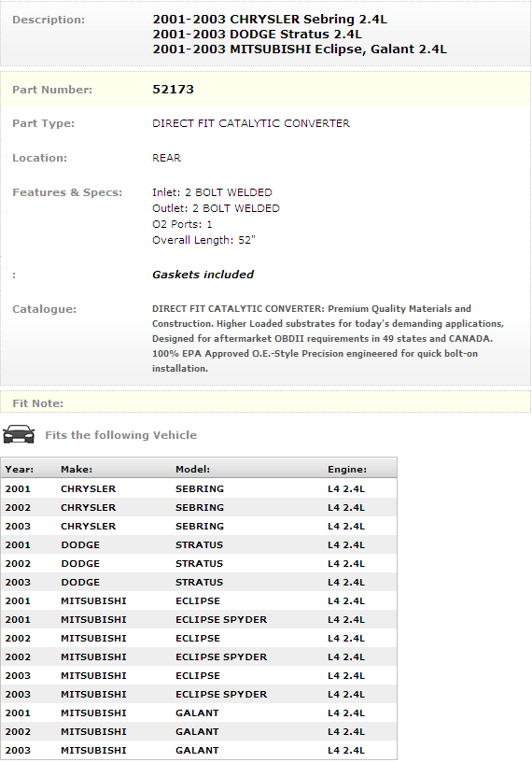Select the 2003 Dodge Stratus row
Viewport: 532px width, 762px height.
(199, 582)
